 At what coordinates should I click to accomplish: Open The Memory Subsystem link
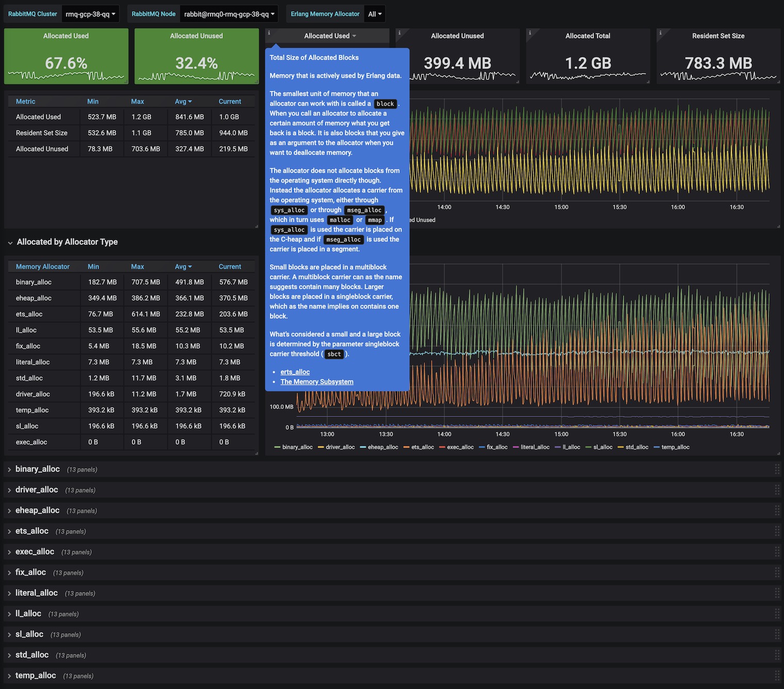pos(317,381)
